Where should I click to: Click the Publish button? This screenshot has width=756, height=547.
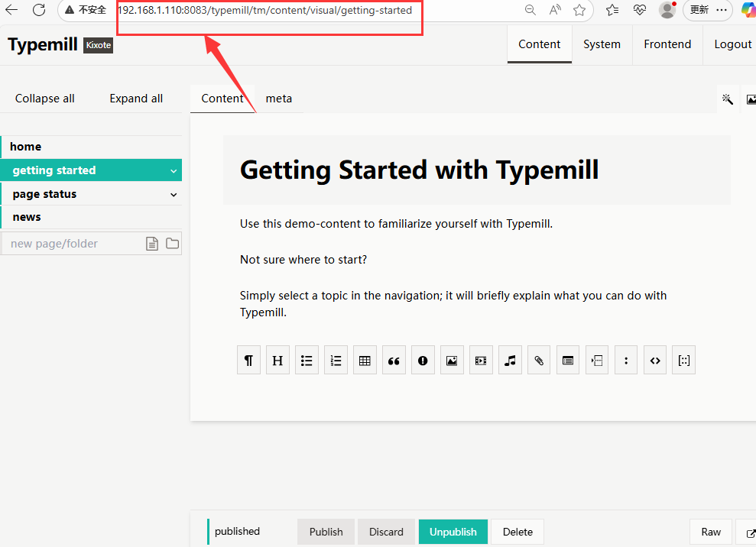(326, 532)
